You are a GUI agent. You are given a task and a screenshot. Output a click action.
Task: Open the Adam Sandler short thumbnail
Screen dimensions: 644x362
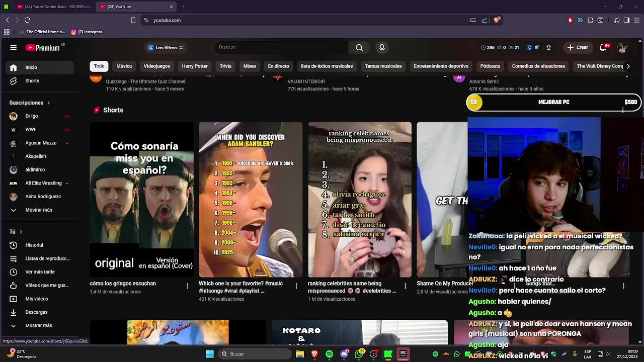(x=251, y=200)
